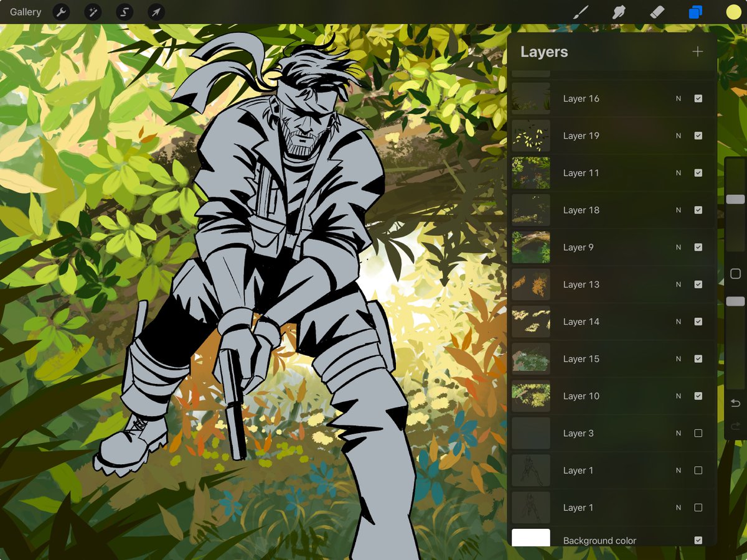Uncheck Layer 14 visibility box
The height and width of the screenshot is (560, 747).
click(698, 322)
